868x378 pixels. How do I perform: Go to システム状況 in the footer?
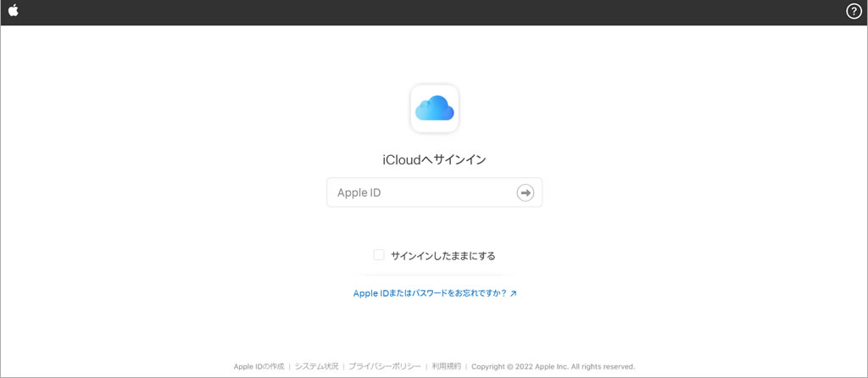(316, 366)
